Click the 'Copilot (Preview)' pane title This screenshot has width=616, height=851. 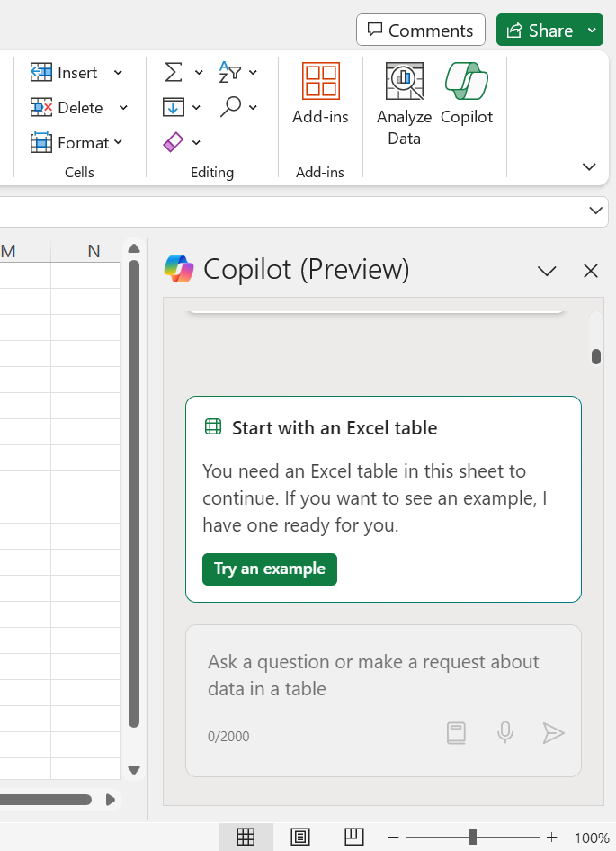(307, 269)
